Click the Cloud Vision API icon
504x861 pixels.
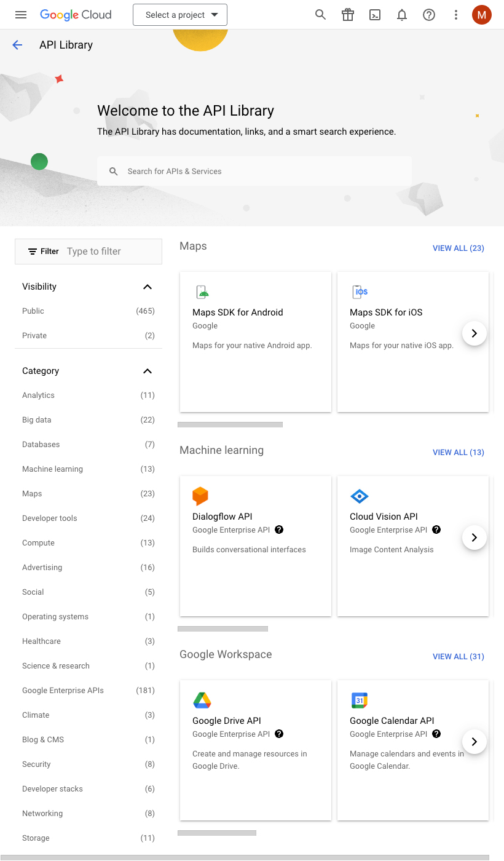point(359,496)
